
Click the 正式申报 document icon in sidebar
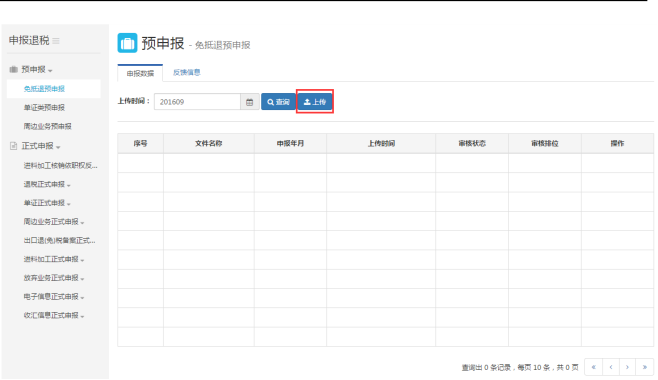coord(13,146)
